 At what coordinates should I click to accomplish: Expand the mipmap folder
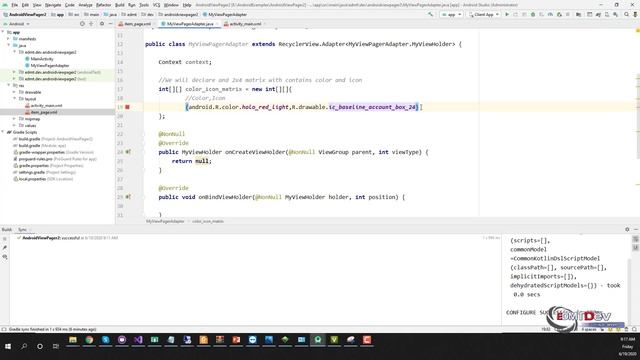14,119
